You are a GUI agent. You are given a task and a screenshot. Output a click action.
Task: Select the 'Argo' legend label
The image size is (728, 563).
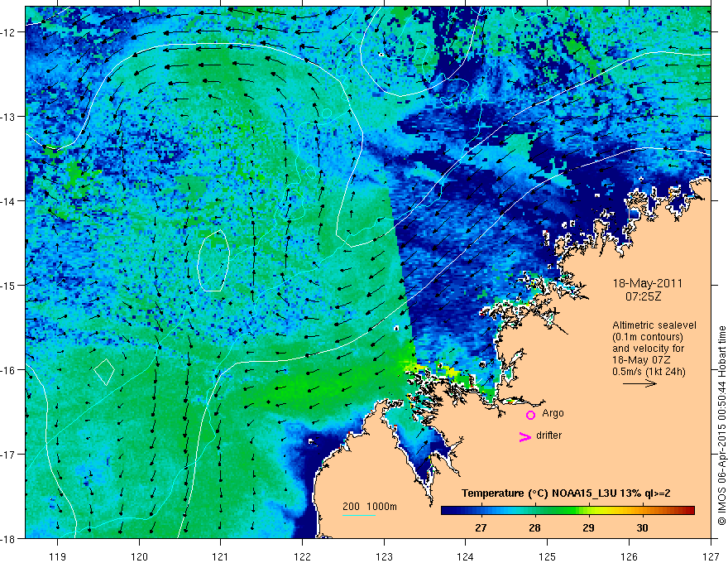click(x=553, y=413)
